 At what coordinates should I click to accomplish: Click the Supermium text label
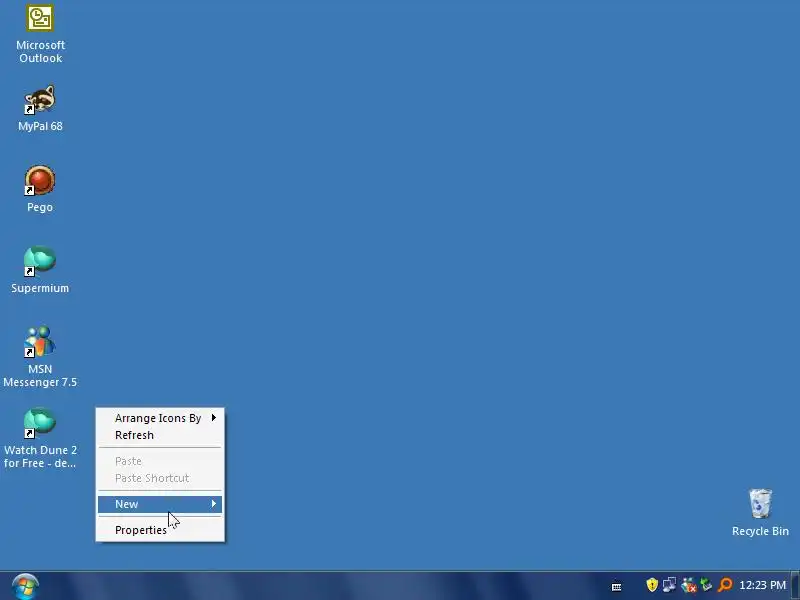tap(40, 288)
